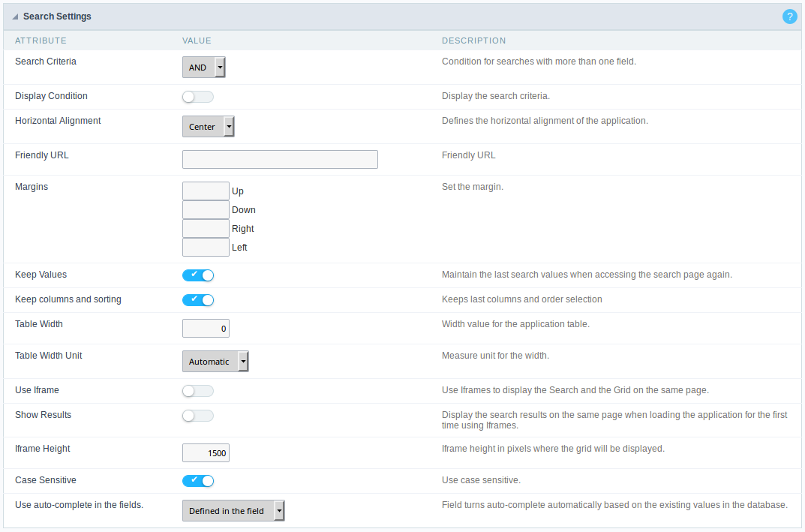Edit the Iframe Height value
Image resolution: width=805 pixels, height=532 pixels.
pos(206,452)
